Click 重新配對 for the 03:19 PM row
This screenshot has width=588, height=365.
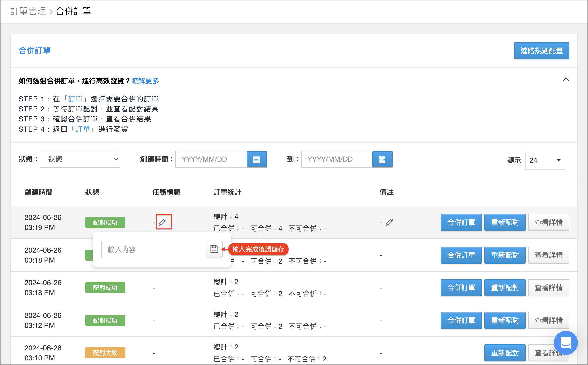pyautogui.click(x=505, y=222)
